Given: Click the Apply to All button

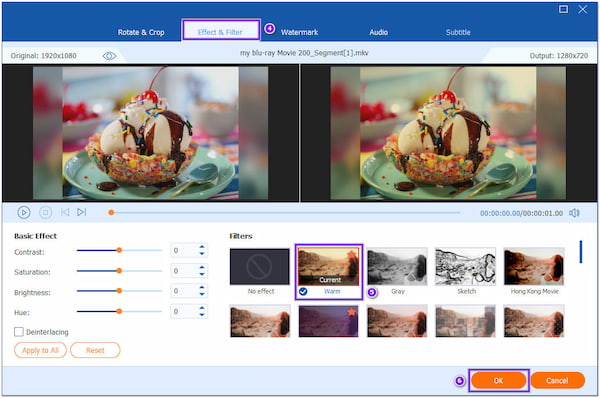Looking at the screenshot, I should (x=40, y=350).
